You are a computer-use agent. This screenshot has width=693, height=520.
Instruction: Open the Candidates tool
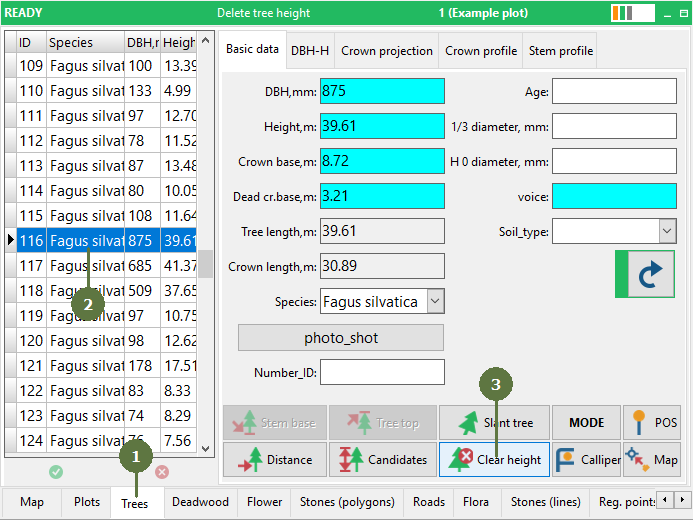(x=383, y=459)
